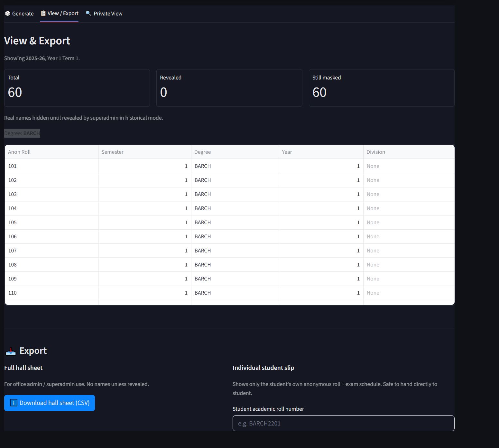Click Year value in row 102
This screenshot has width=499, height=448.
[321, 180]
